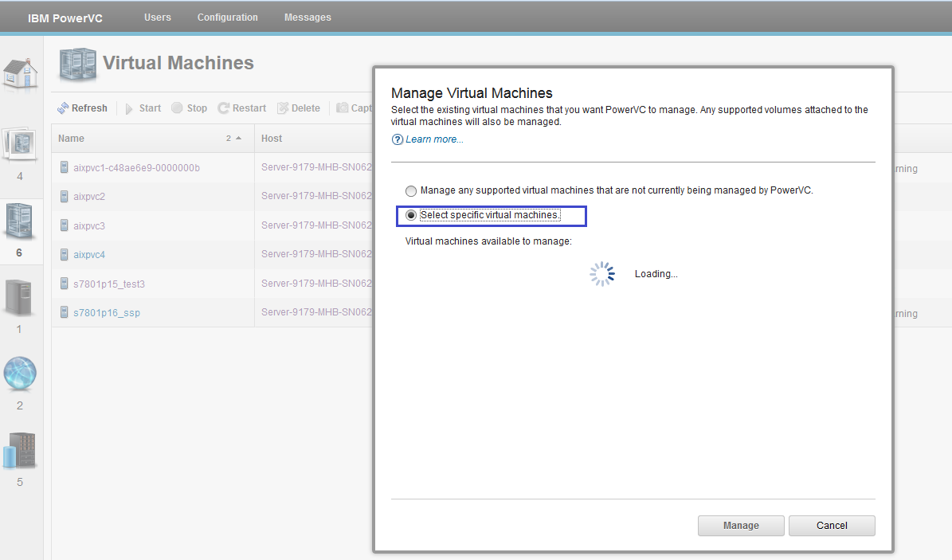Click the VM icon beside aixpvc2
This screenshot has height=560, width=952.
65,196
